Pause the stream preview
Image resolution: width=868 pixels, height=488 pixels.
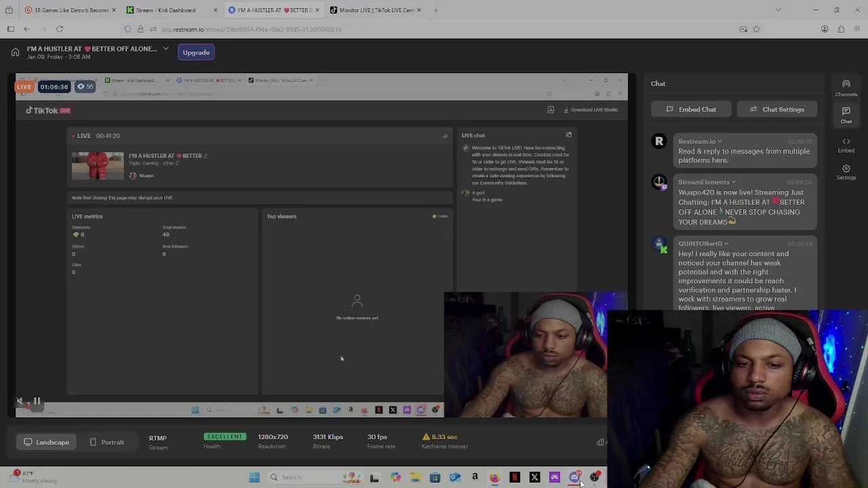point(37,402)
